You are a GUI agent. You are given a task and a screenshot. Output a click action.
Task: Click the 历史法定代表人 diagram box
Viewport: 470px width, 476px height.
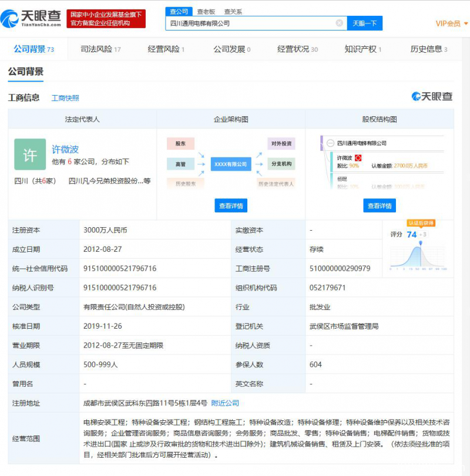(x=276, y=184)
